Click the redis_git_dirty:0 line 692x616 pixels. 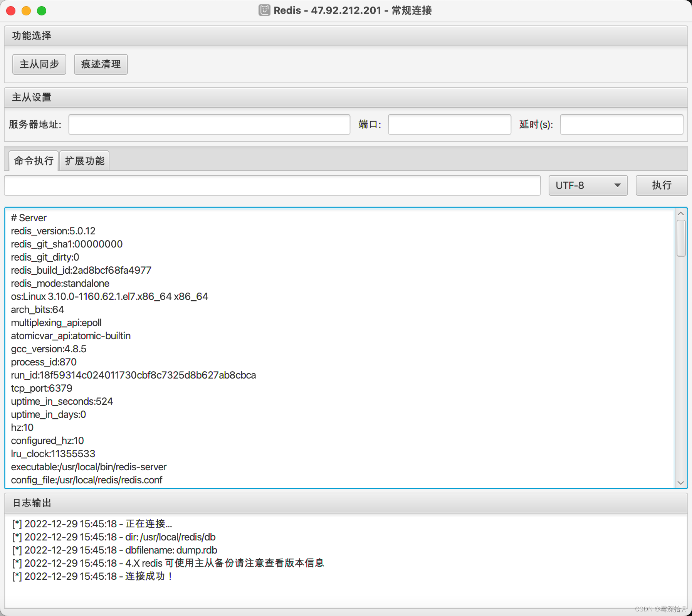[x=45, y=257]
